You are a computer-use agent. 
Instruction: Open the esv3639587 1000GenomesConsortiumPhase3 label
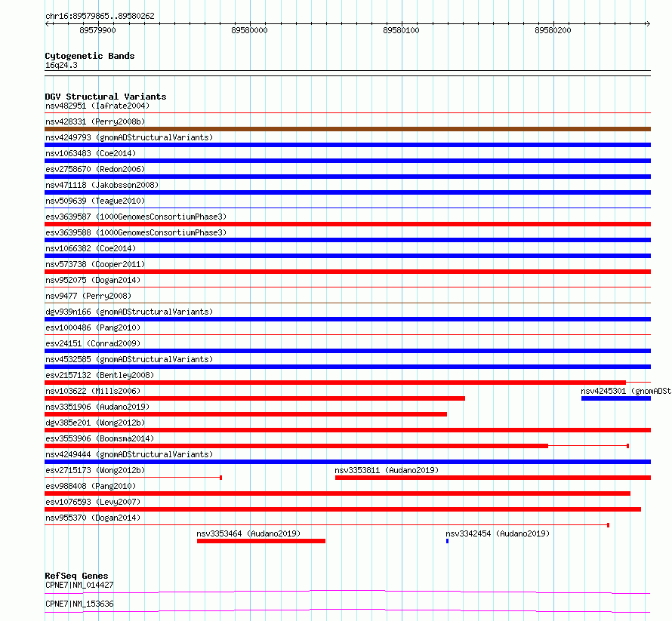tap(136, 217)
